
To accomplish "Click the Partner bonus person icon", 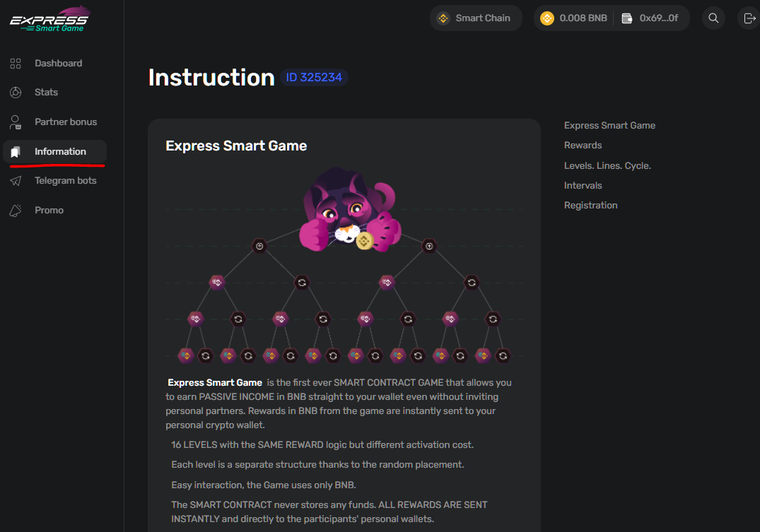I will [x=16, y=122].
